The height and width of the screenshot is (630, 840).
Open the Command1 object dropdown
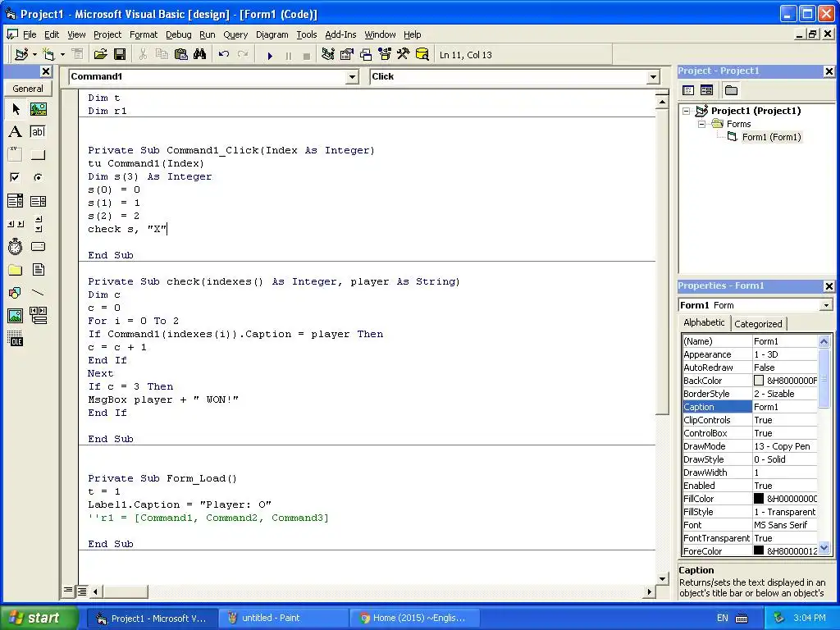coord(352,77)
